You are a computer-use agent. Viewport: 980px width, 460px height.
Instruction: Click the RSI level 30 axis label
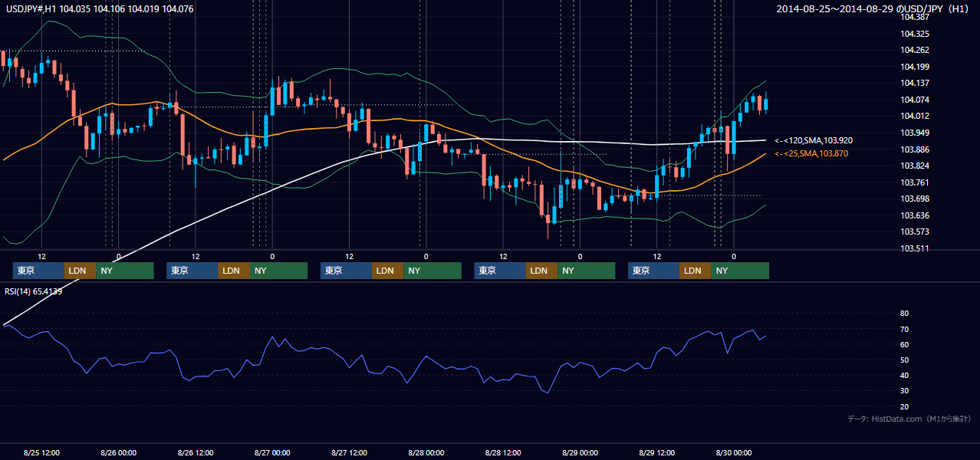pos(905,390)
